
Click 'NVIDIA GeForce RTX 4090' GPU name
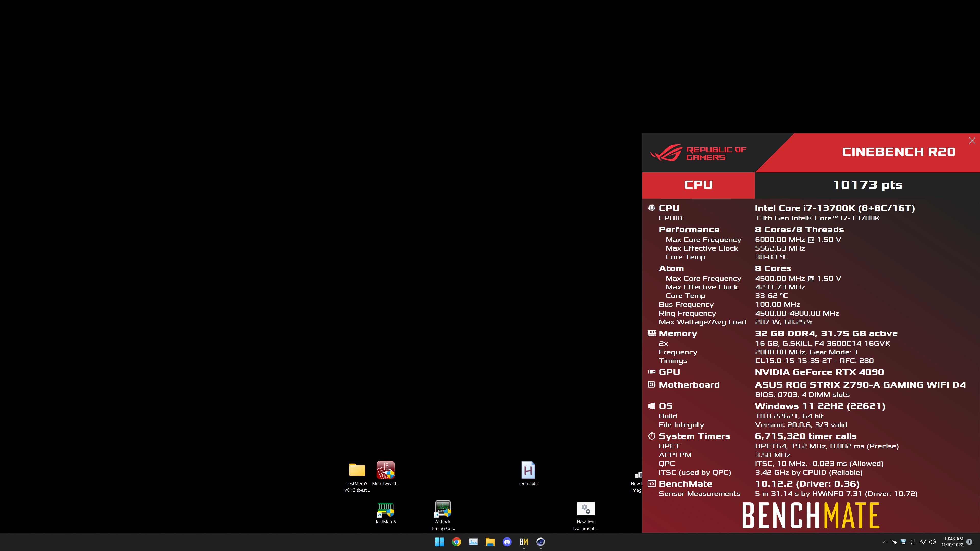click(819, 372)
